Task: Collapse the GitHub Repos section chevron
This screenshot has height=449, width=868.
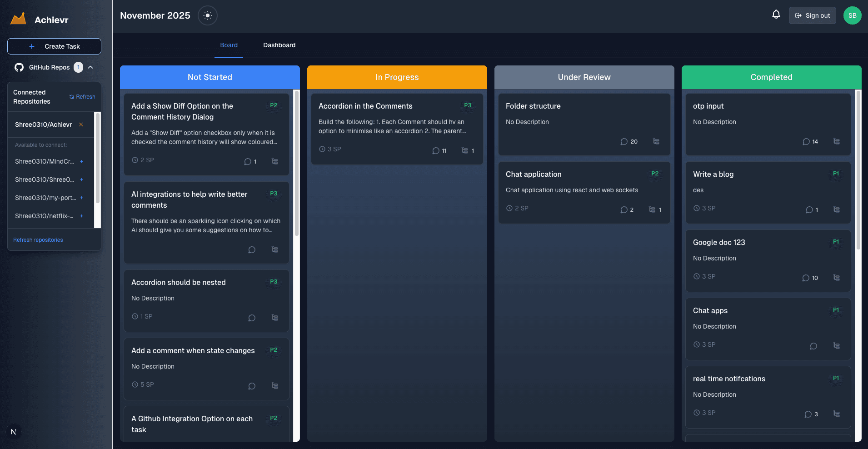Action: pyautogui.click(x=90, y=67)
